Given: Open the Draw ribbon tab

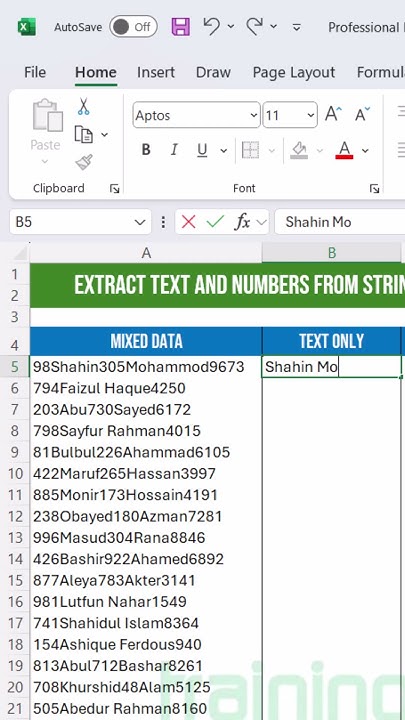Looking at the screenshot, I should click(213, 73).
